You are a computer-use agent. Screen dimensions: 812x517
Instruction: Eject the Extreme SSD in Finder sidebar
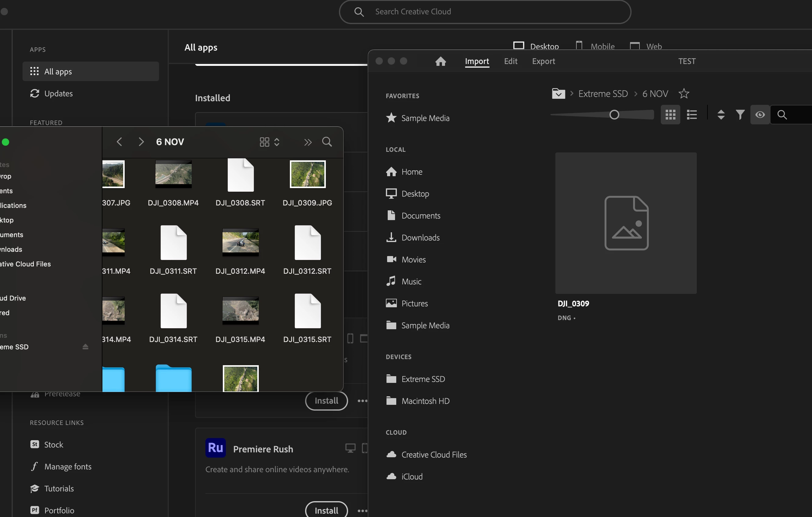pyautogui.click(x=85, y=347)
